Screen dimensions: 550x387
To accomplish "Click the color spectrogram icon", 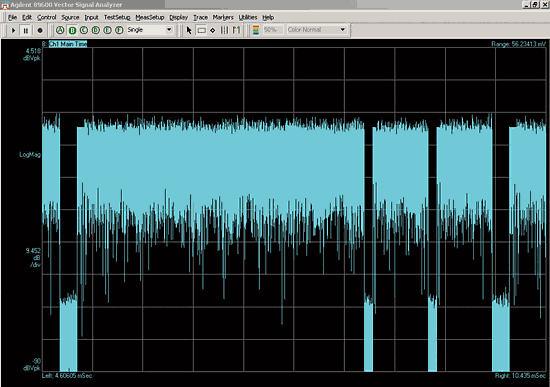I will coord(256,30).
